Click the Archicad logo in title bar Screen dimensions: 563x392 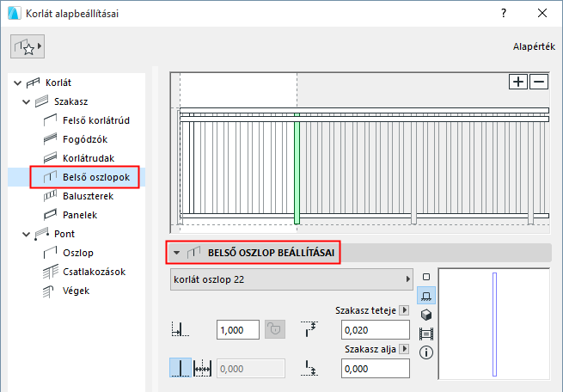(x=14, y=13)
